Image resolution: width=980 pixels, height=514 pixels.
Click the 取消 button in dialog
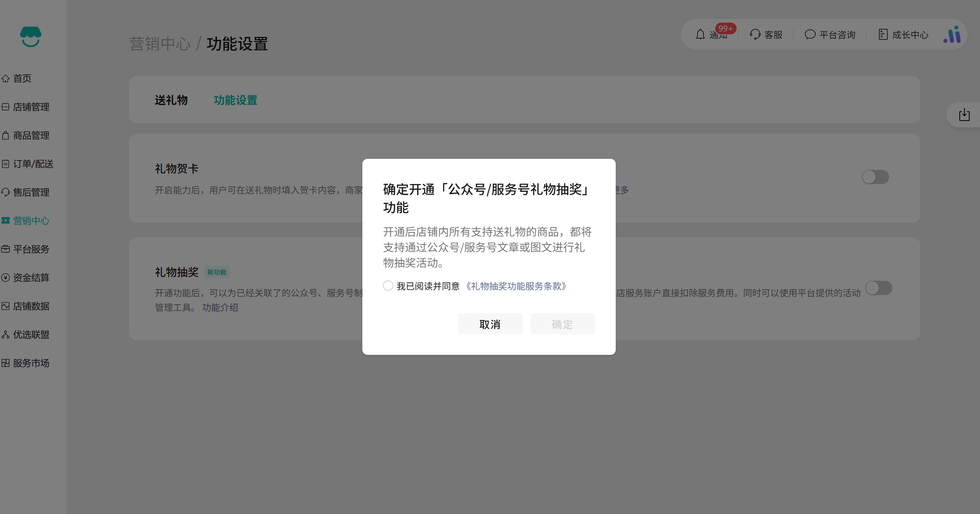[490, 324]
